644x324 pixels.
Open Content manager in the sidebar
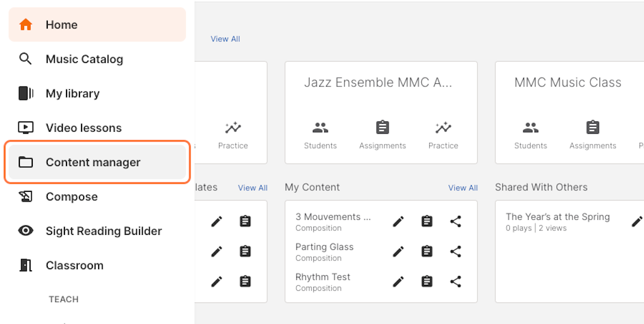(93, 162)
